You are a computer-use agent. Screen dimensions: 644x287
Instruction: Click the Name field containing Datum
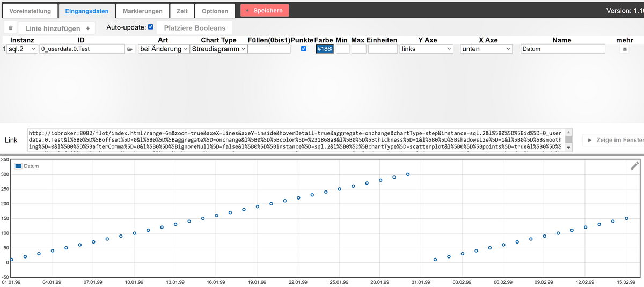click(x=563, y=49)
